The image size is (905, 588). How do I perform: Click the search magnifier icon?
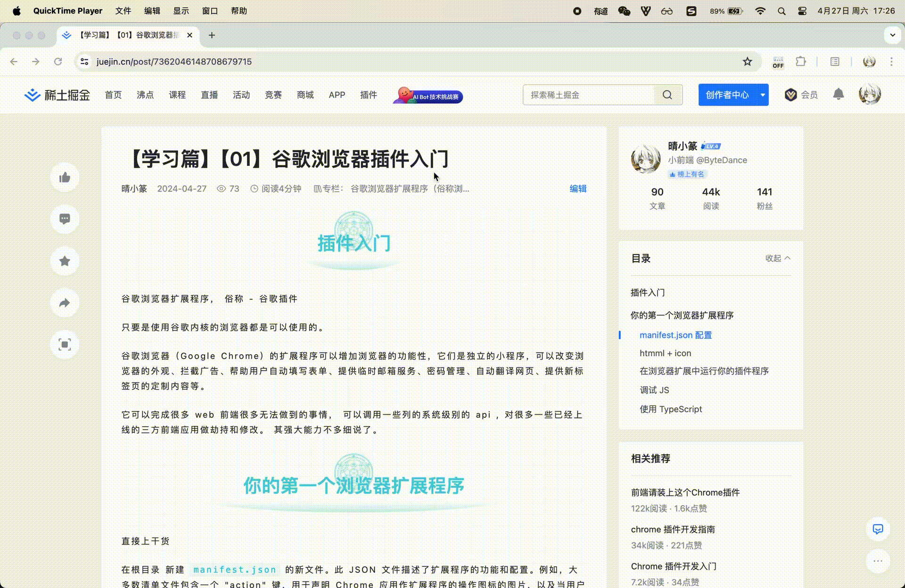click(667, 95)
